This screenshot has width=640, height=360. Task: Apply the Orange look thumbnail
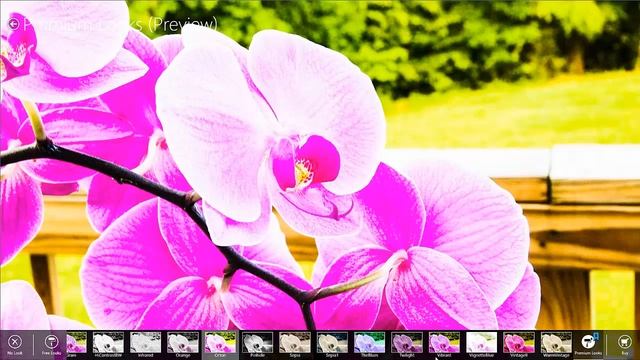click(183, 342)
